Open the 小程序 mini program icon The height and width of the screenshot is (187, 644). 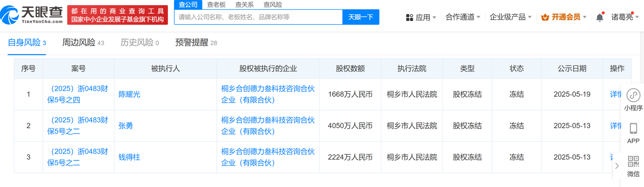click(x=633, y=96)
